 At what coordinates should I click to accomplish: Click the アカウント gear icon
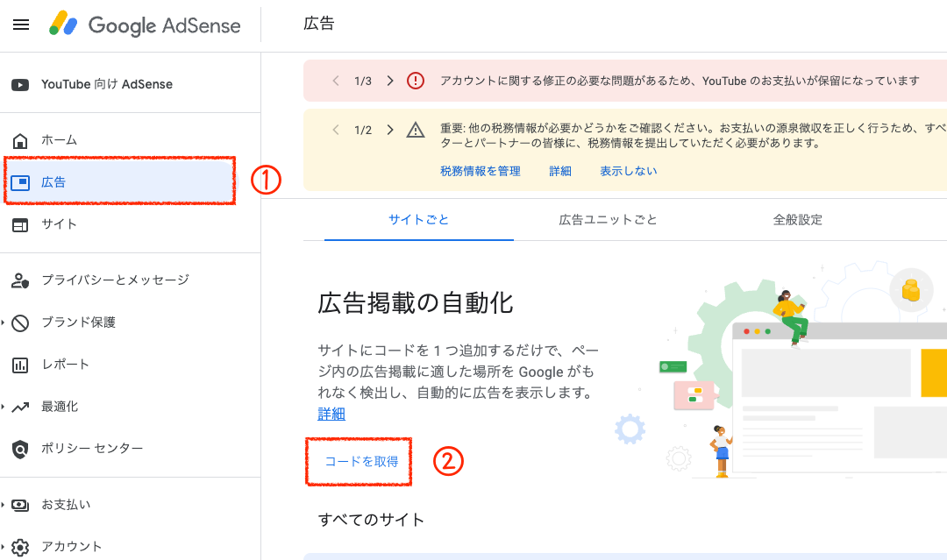point(20,548)
